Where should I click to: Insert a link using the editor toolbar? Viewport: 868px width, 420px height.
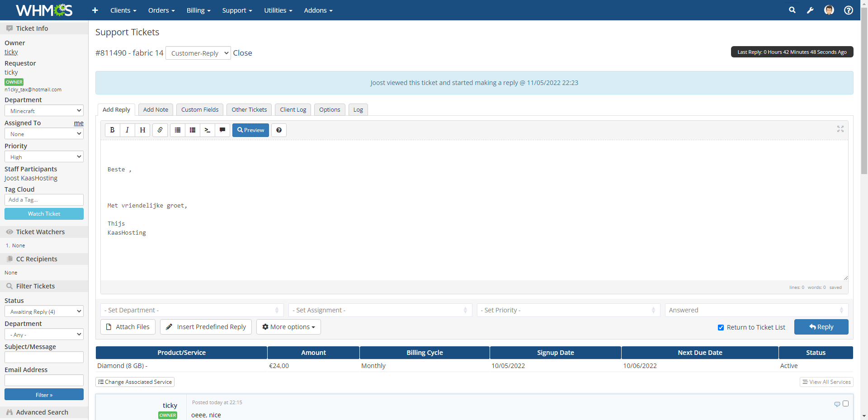point(160,130)
